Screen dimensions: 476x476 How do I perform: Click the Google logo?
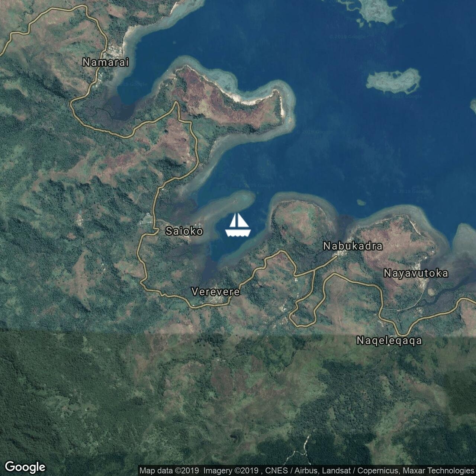point(25,467)
